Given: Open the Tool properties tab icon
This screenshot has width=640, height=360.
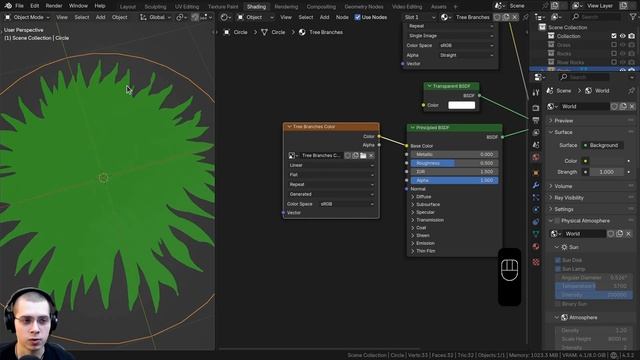Looking at the screenshot, I should pyautogui.click(x=536, y=93).
